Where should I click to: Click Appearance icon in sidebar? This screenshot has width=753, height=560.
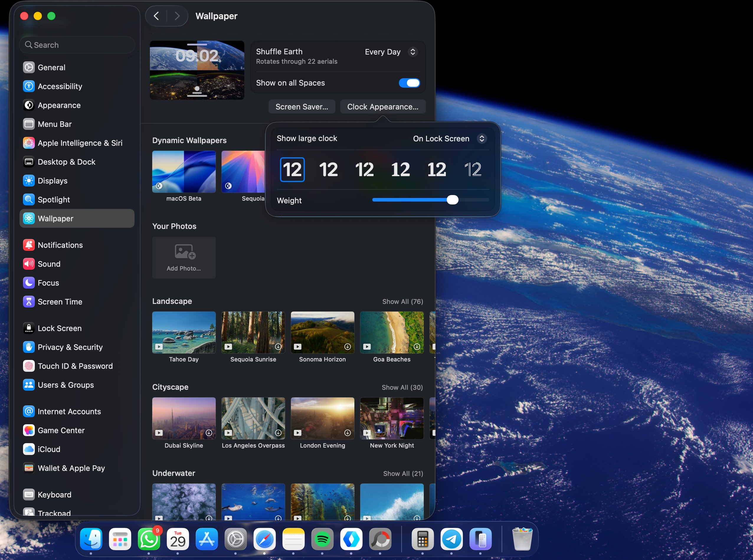(x=29, y=105)
